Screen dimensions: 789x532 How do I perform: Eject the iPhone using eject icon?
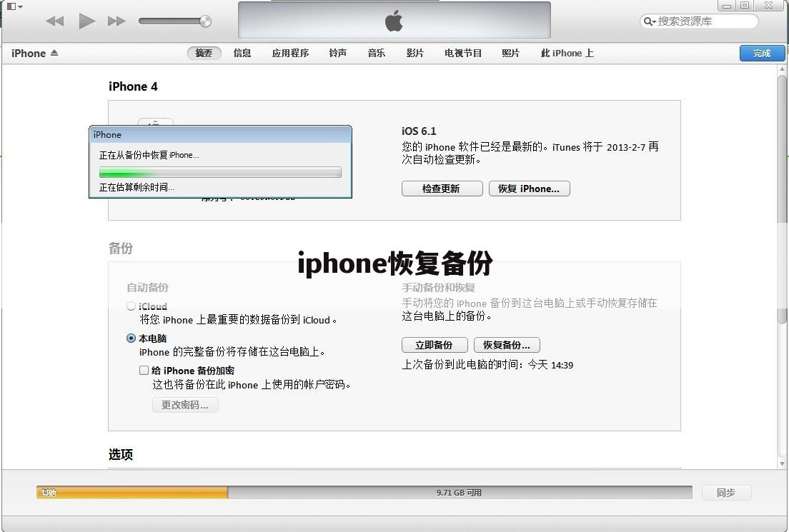pos(54,53)
